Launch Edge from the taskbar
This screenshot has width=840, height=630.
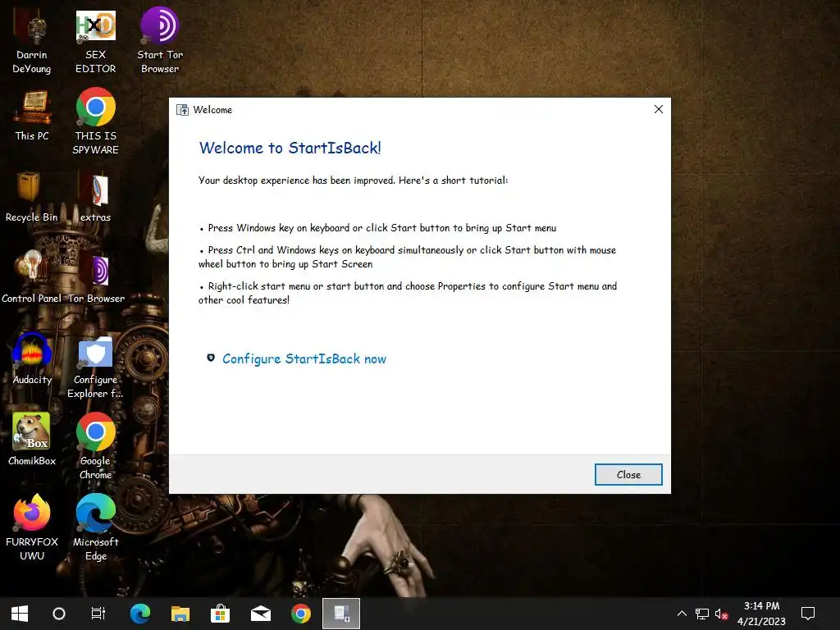tap(140, 614)
